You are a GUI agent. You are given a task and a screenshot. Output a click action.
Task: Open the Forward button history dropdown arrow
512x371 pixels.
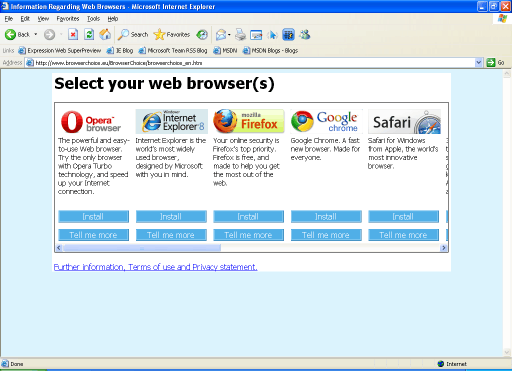[61, 34]
